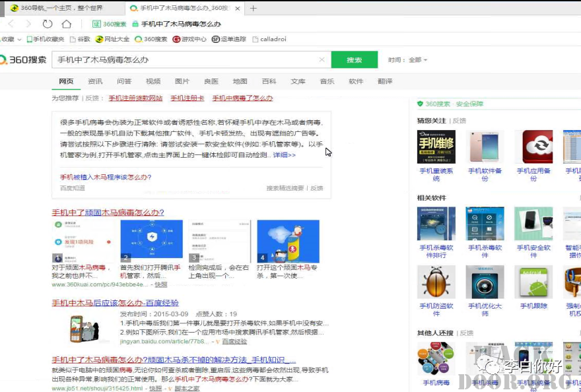Viewport: 581px width, 392px height.
Task: Click 反馈 next to 猜您关注
Action: pos(460,121)
